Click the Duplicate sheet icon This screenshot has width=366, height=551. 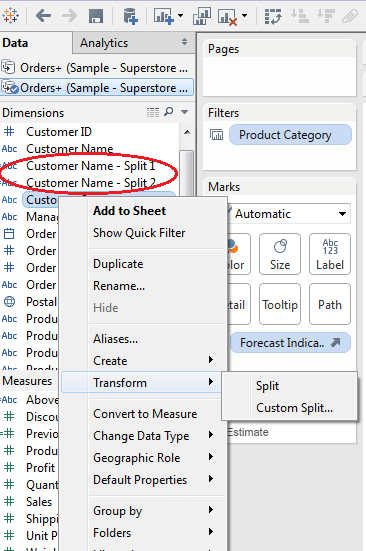pyautogui.click(x=202, y=16)
